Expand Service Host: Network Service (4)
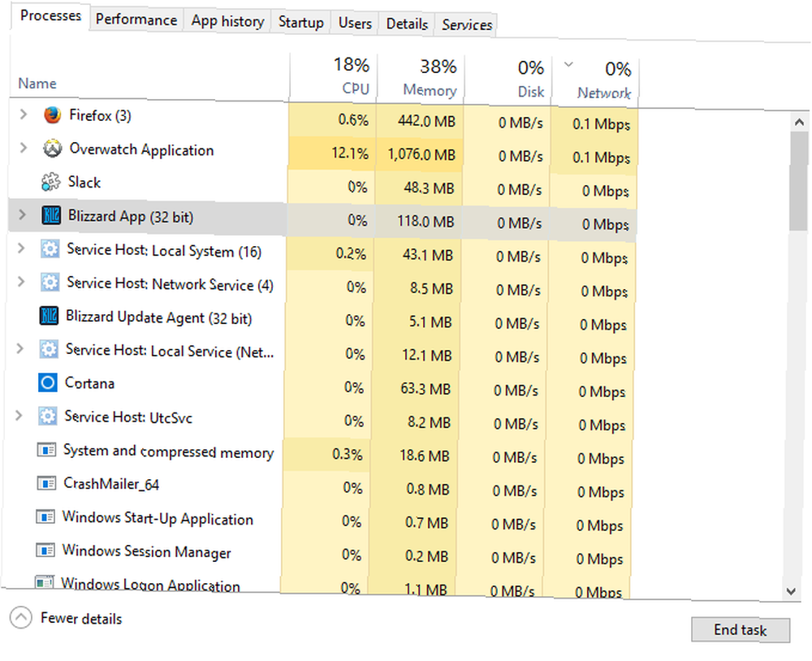Viewport: 812px width, 661px height. click(21, 281)
